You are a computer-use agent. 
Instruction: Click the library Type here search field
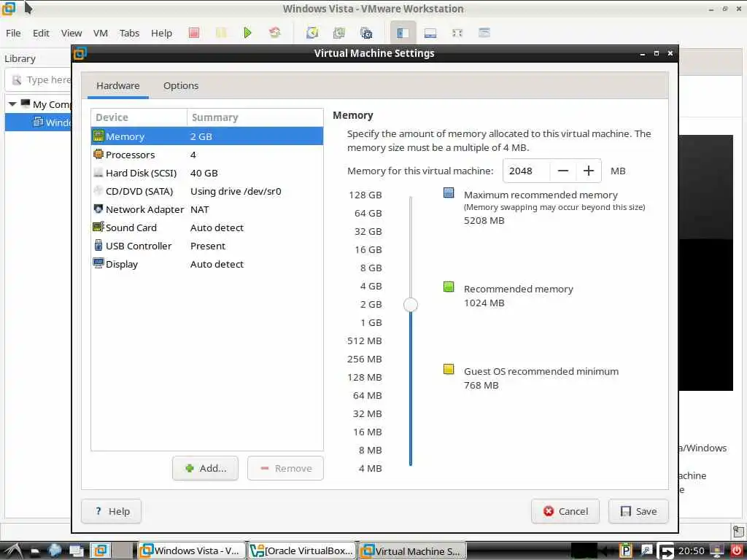pyautogui.click(x=39, y=80)
